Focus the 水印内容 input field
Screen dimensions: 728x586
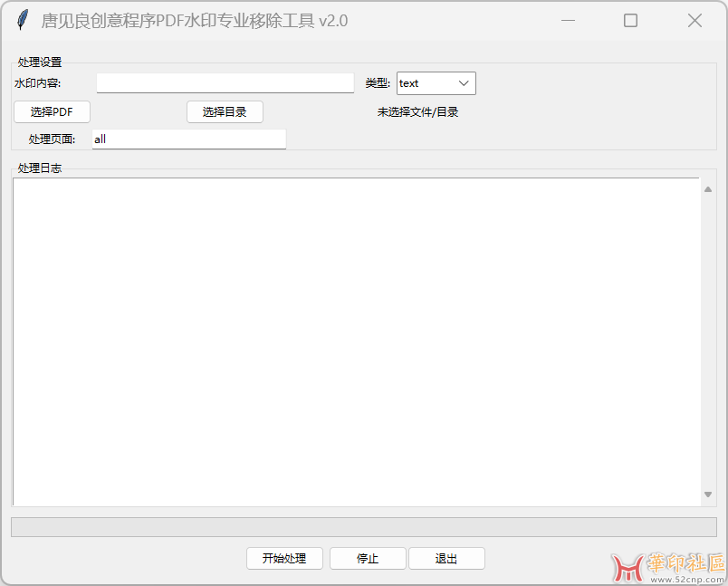225,83
